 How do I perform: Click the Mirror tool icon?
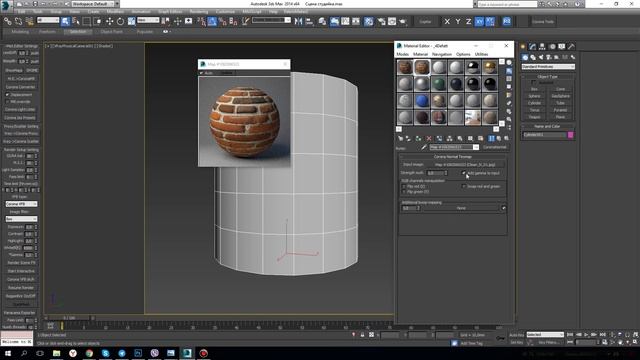[x=298, y=21]
